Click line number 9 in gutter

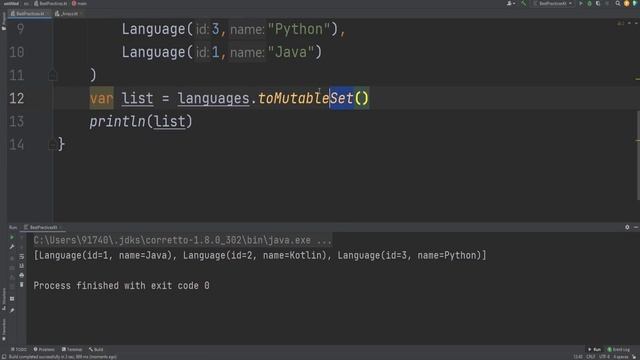[20, 29]
